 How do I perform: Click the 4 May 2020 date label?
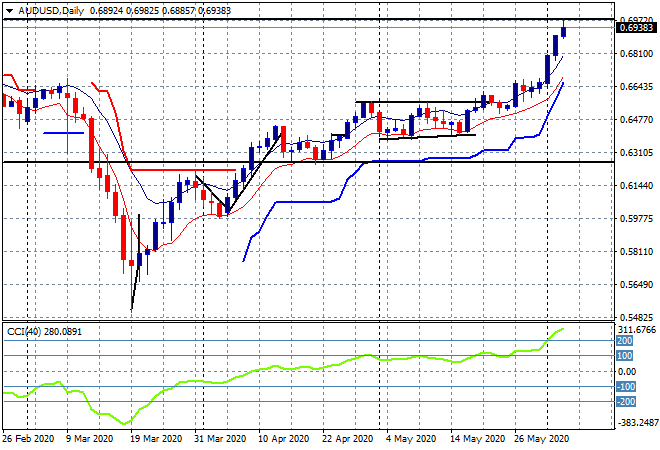coord(411,439)
